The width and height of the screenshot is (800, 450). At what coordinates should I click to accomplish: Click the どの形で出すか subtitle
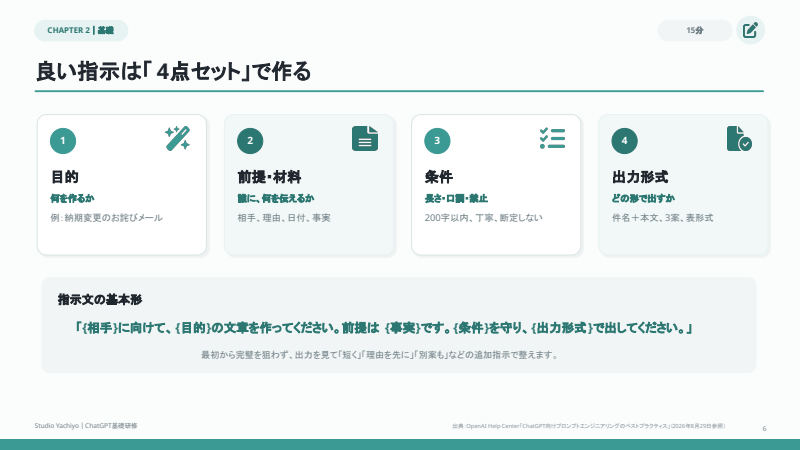click(x=643, y=198)
